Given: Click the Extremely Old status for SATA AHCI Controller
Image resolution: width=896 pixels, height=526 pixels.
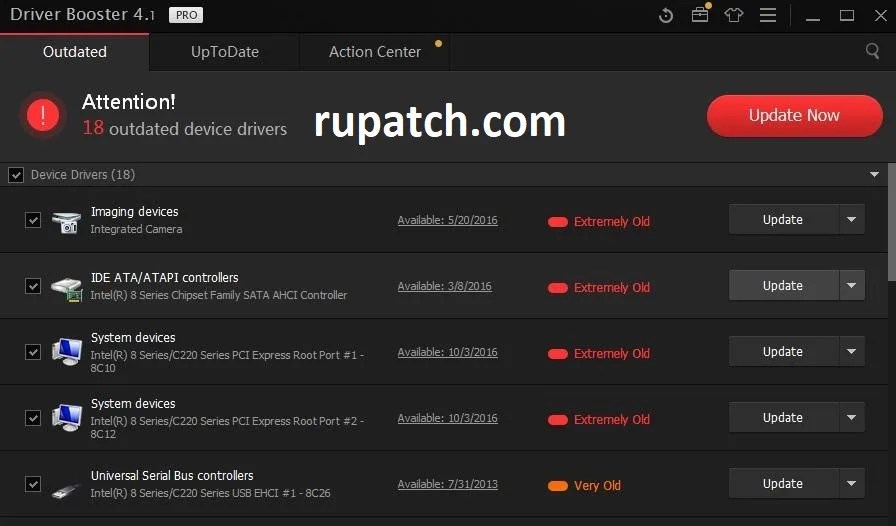Looking at the screenshot, I should coord(599,288).
